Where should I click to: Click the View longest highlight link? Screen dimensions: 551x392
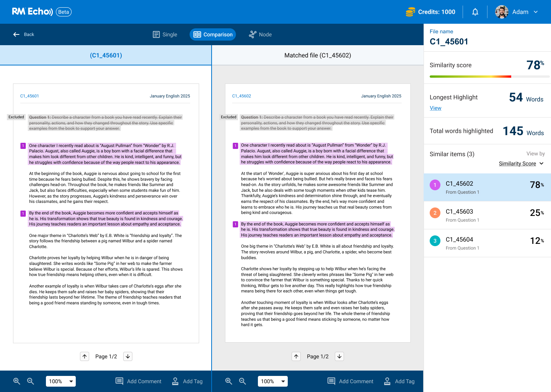[x=435, y=108]
